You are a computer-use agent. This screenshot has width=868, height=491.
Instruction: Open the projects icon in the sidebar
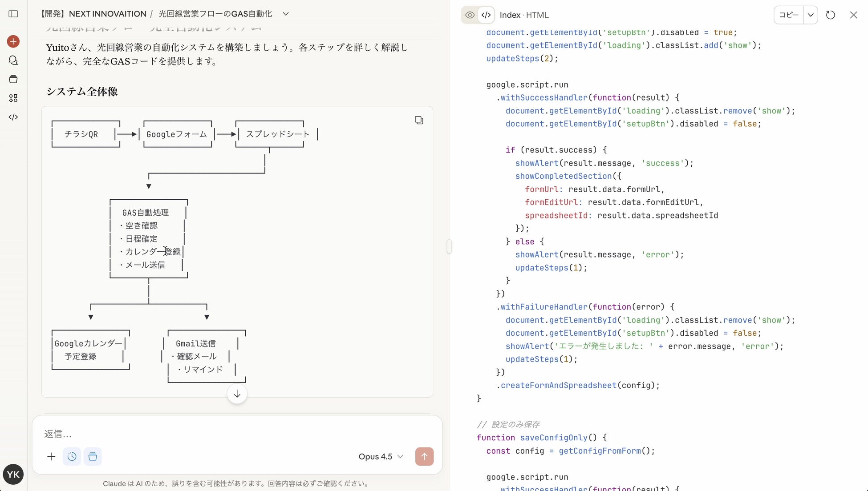13,79
